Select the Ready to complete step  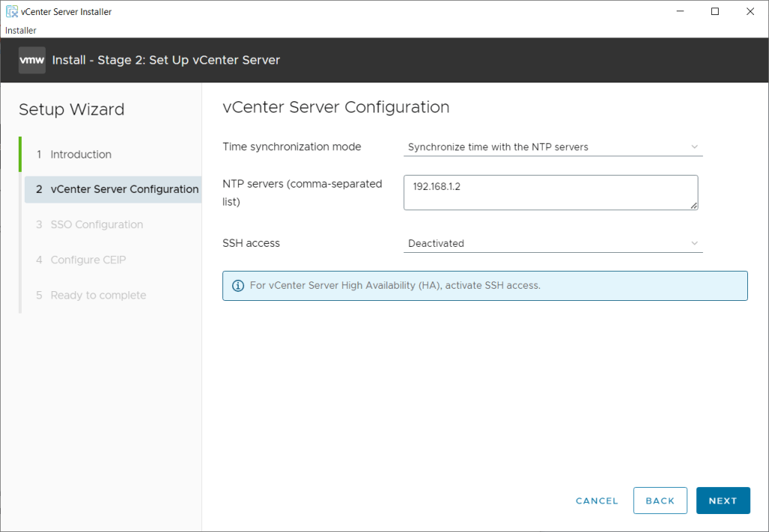(x=98, y=295)
